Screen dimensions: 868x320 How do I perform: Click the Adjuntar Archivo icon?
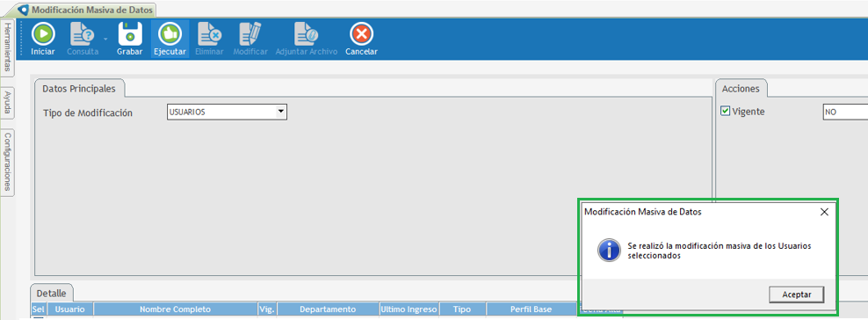coord(306,34)
